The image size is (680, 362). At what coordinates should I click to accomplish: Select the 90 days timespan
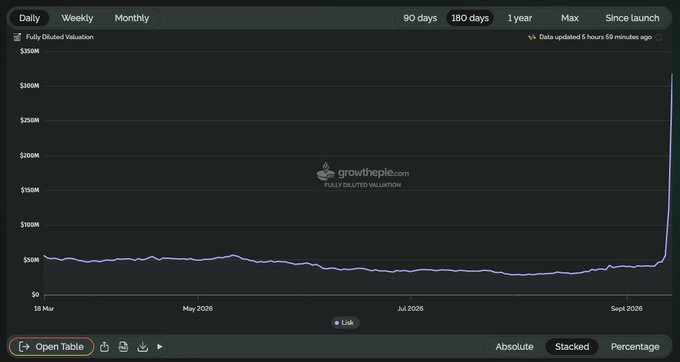pyautogui.click(x=420, y=18)
